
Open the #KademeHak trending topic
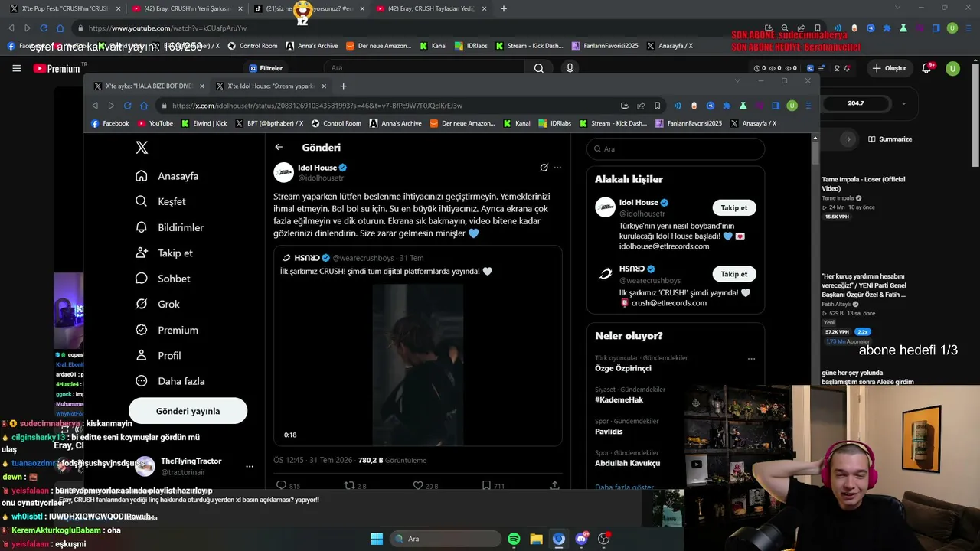coord(619,399)
